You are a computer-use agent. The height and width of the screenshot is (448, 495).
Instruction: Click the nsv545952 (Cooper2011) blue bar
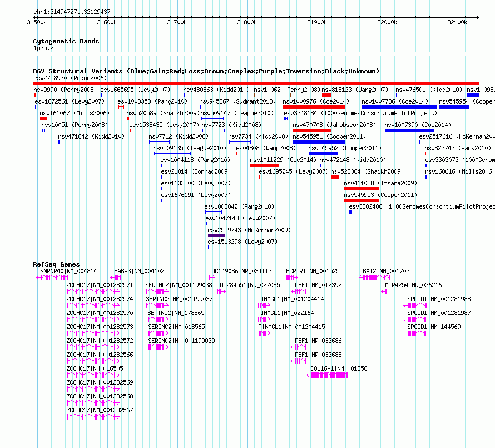(x=323, y=154)
